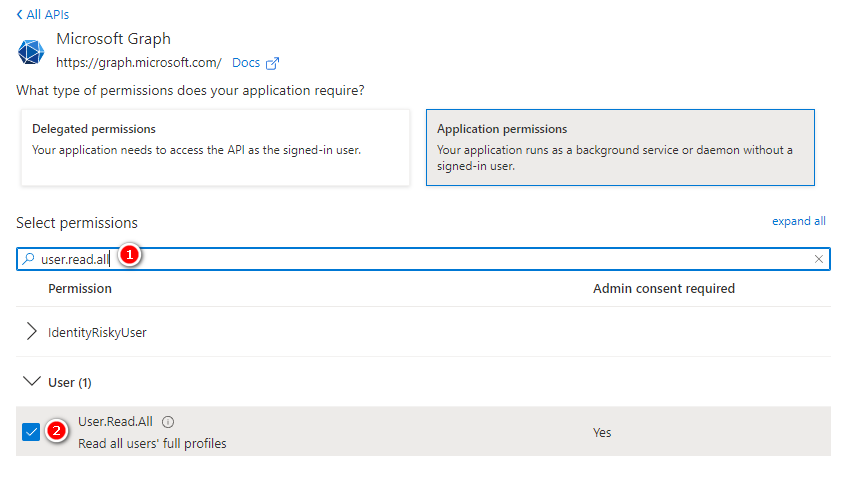Open the Docs link
Screen dimensions: 847x478
pos(246,63)
